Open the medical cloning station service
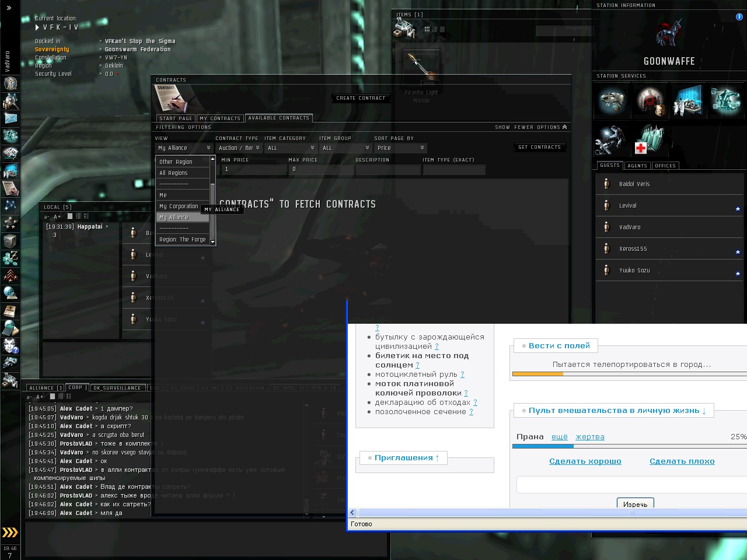747x560 pixels. coord(650,140)
